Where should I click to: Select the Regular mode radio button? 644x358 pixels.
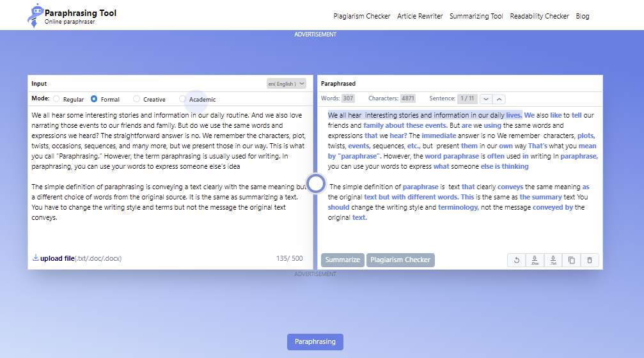pyautogui.click(x=56, y=99)
